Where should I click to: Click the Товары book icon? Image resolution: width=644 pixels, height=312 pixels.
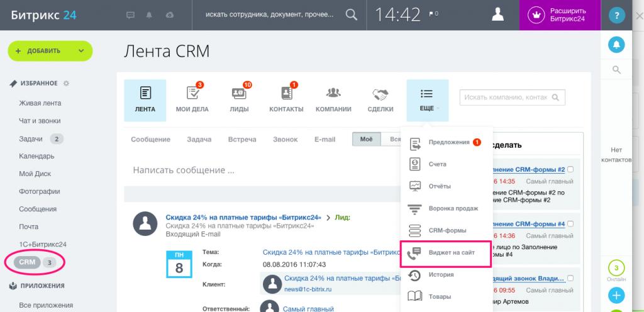click(415, 296)
